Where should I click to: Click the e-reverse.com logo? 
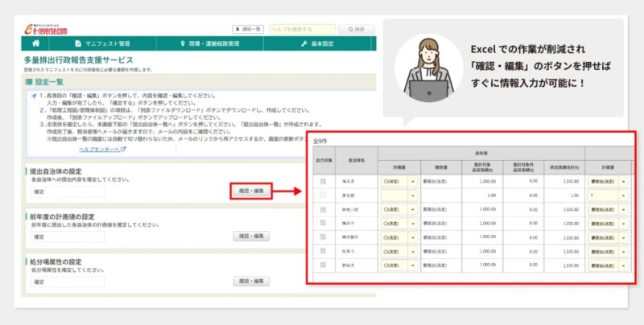[44, 28]
